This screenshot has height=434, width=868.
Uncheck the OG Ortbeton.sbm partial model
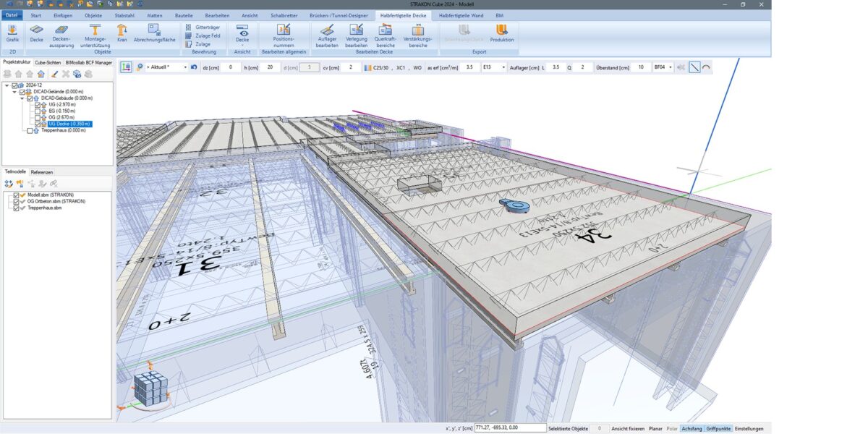[16, 202]
